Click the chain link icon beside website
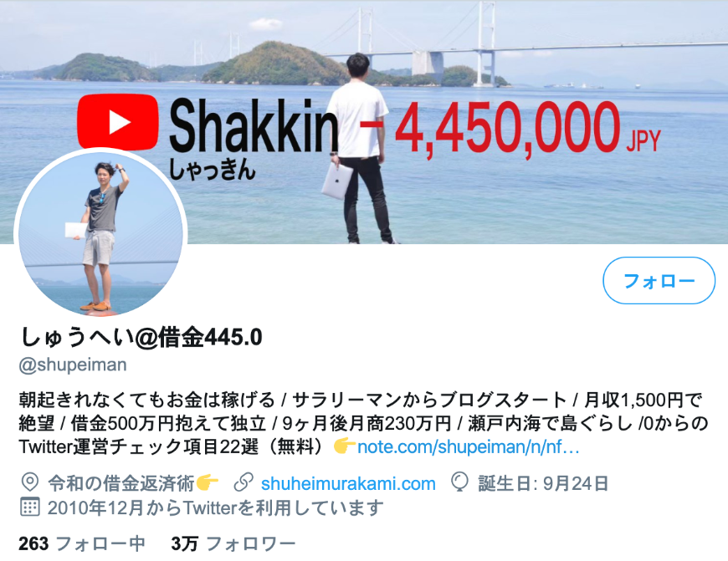 click(x=244, y=482)
